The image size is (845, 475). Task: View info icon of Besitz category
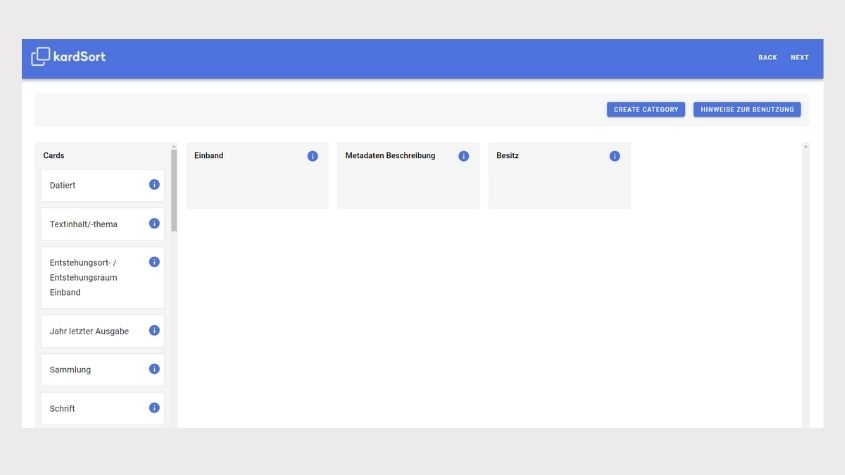pyautogui.click(x=614, y=156)
